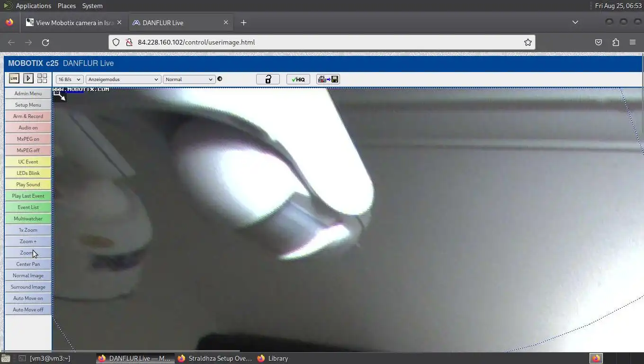Switch to Live view icon

pos(14,79)
